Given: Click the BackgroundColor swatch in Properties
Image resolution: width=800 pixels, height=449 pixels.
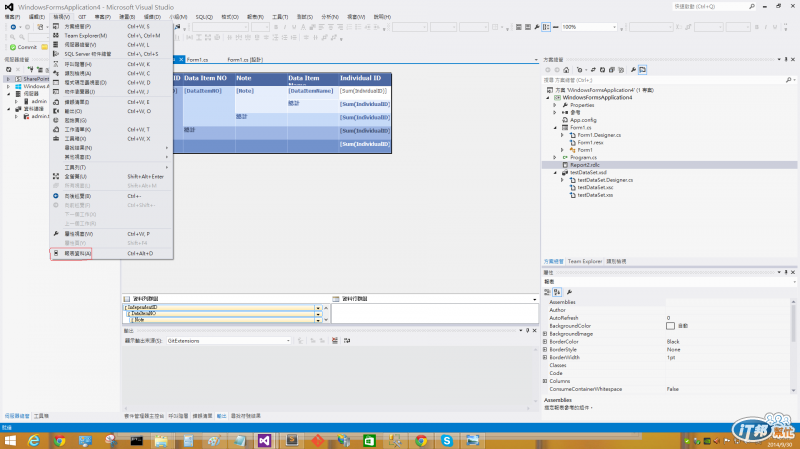Looking at the screenshot, I should [670, 326].
